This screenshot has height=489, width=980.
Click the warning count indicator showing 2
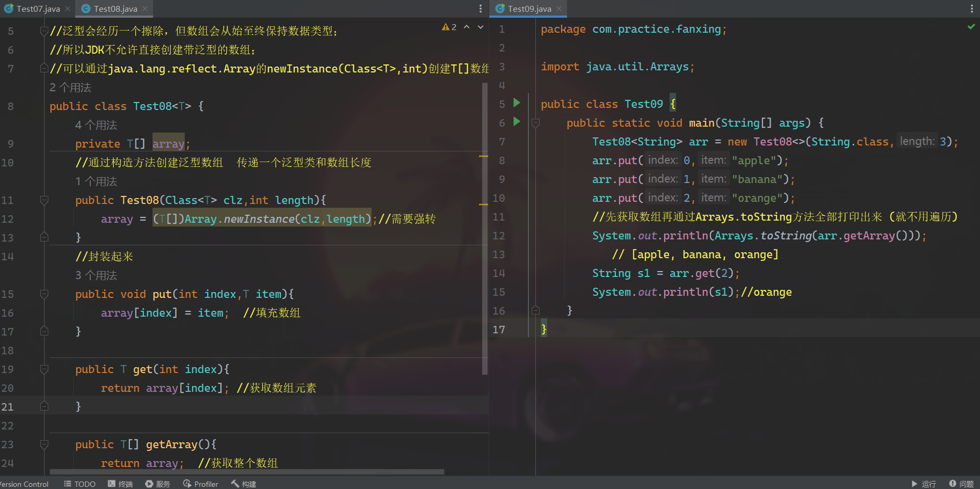coord(449,26)
